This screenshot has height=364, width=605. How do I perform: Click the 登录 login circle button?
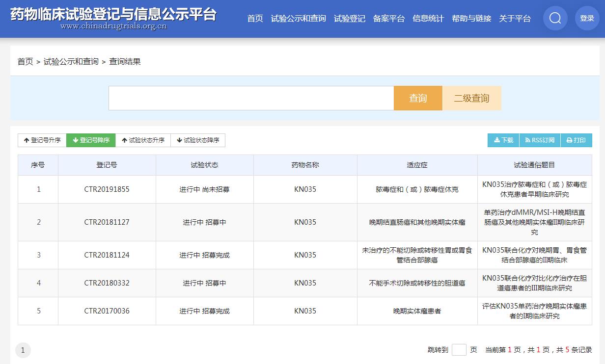[x=587, y=18]
